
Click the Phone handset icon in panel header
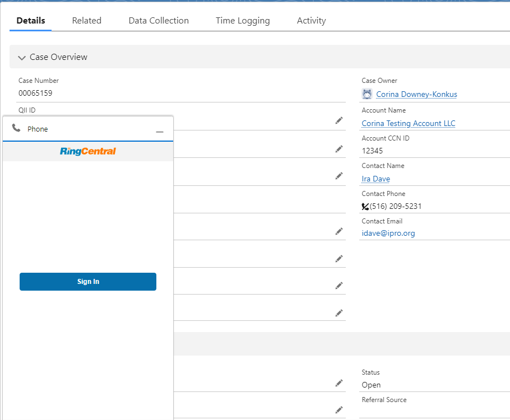click(16, 128)
